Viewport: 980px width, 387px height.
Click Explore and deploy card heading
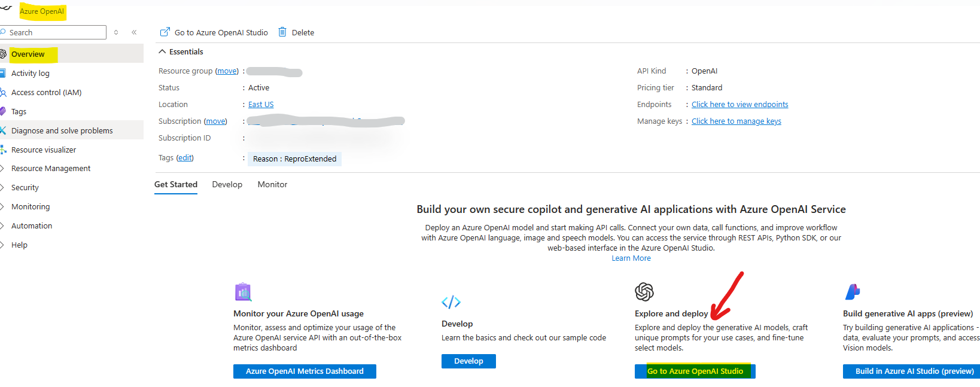tap(671, 313)
